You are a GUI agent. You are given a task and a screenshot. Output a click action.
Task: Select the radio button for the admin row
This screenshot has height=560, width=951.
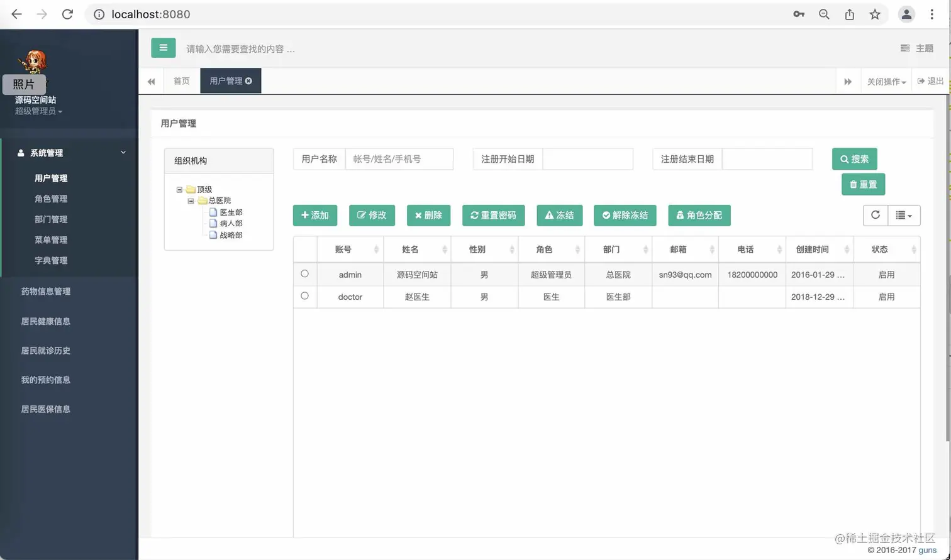pyautogui.click(x=305, y=273)
